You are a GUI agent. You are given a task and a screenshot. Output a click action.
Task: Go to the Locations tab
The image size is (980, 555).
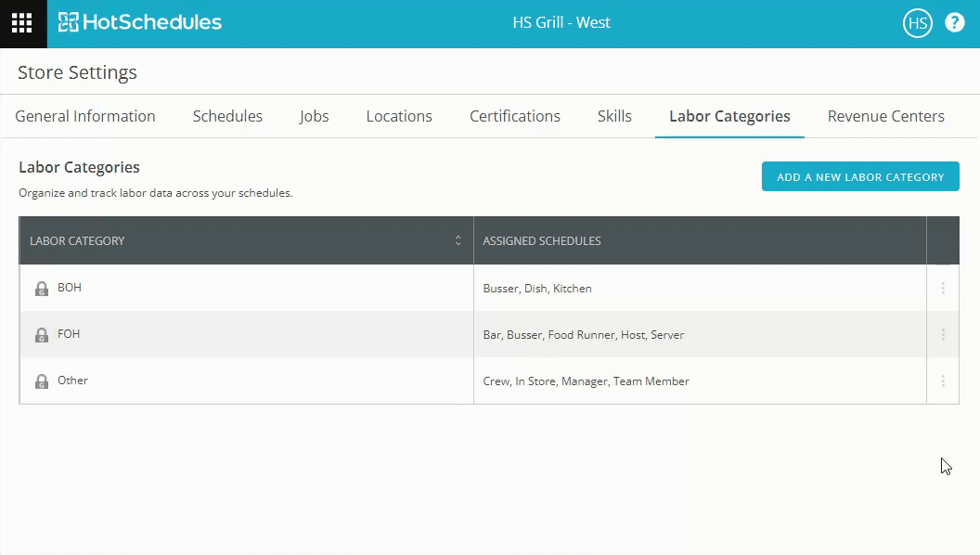click(x=399, y=116)
